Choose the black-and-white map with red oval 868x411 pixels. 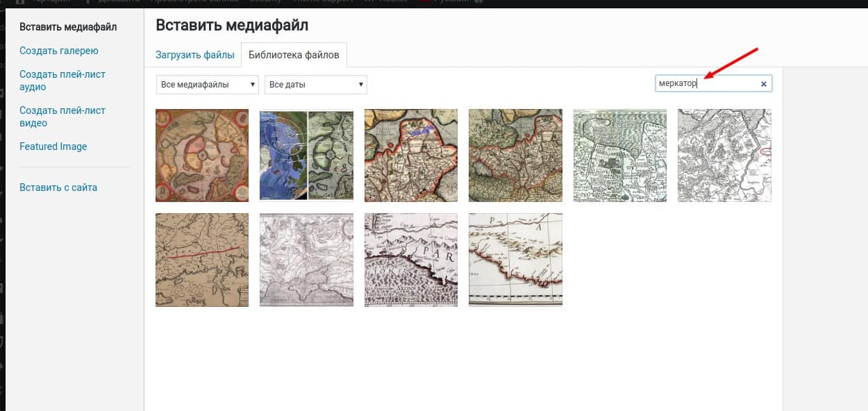[x=724, y=156]
